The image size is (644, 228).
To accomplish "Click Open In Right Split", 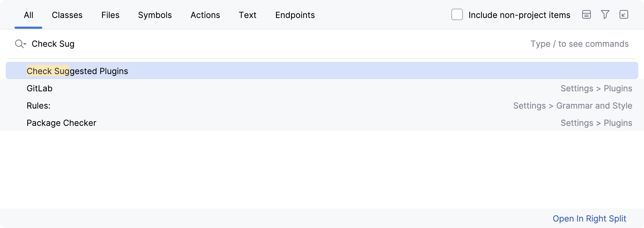I will click(x=589, y=218).
